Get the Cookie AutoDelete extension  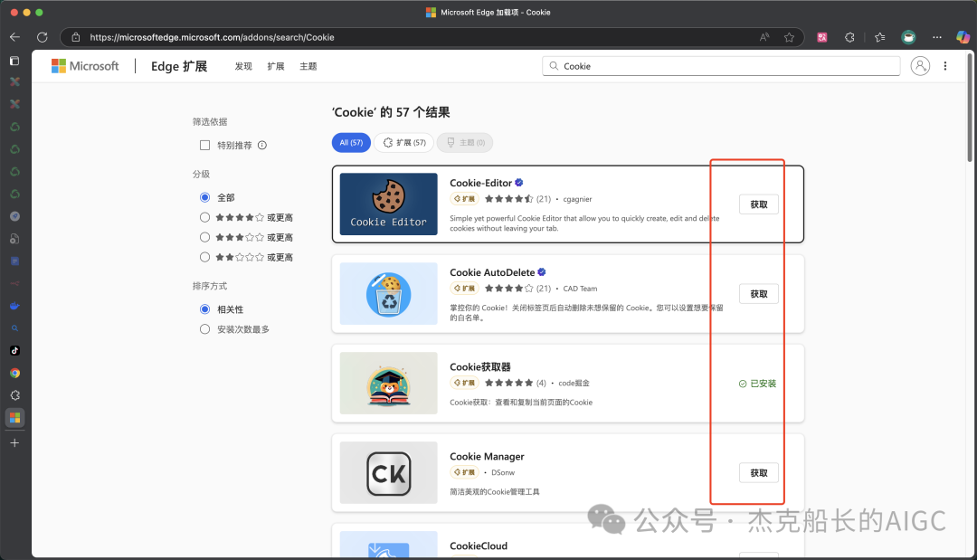[x=758, y=294]
